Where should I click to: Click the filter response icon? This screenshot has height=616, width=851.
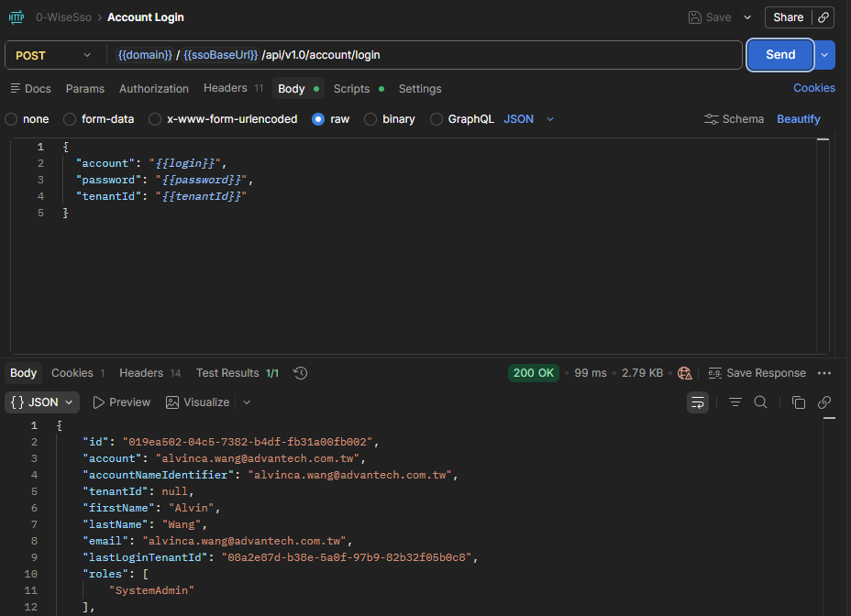(x=735, y=402)
